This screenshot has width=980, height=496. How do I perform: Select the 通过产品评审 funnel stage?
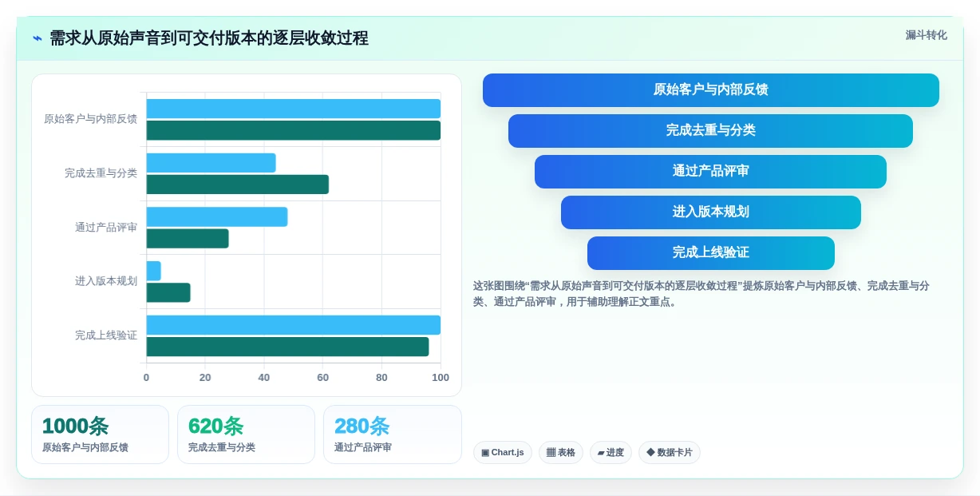pos(710,171)
